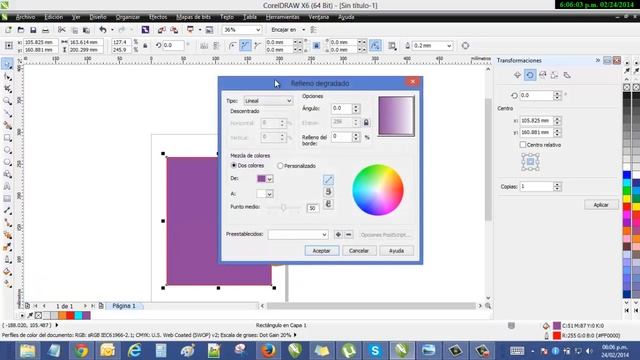This screenshot has height=360, width=640.
Task: Open the Herramientas menu
Action: click(282, 17)
